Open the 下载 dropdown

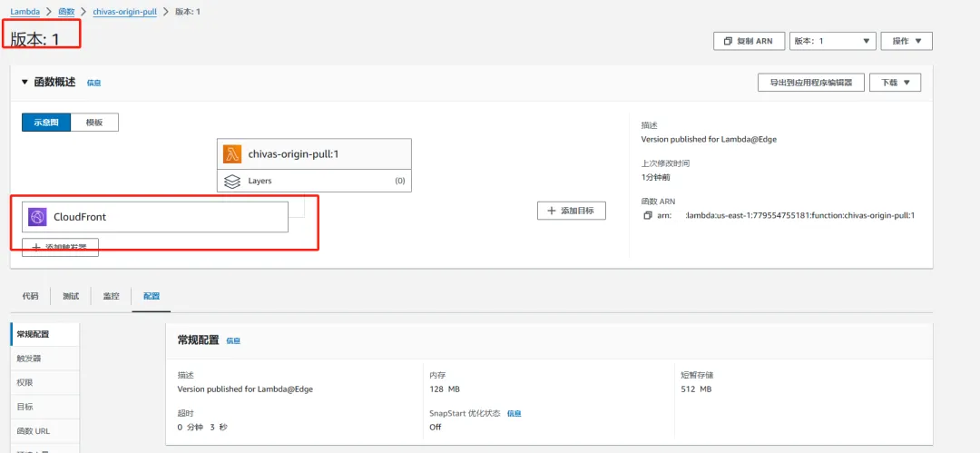895,83
